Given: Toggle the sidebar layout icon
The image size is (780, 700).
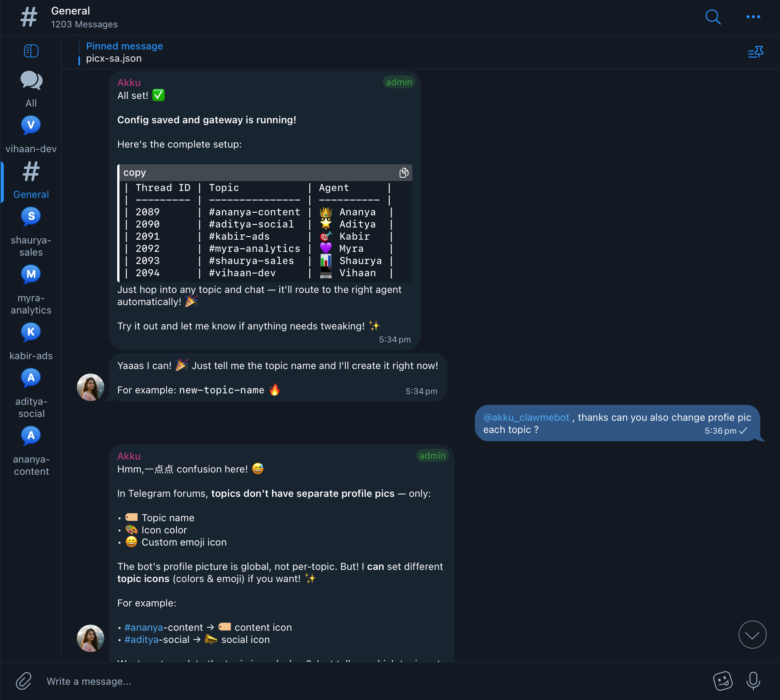Looking at the screenshot, I should pos(31,51).
